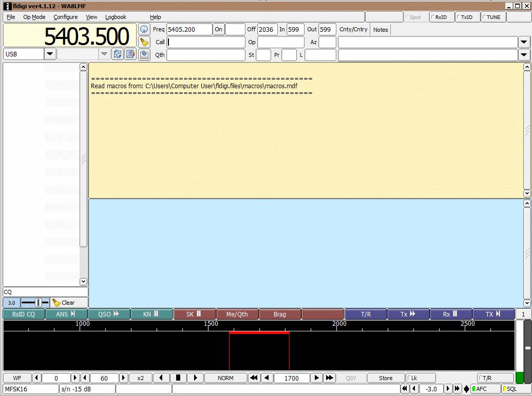532x396 pixels.
Task: Toggle the RxID checkbox
Action: click(442, 17)
